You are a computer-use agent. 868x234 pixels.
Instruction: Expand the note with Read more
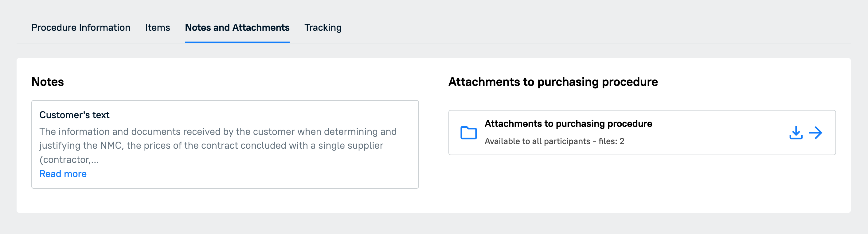(63, 174)
